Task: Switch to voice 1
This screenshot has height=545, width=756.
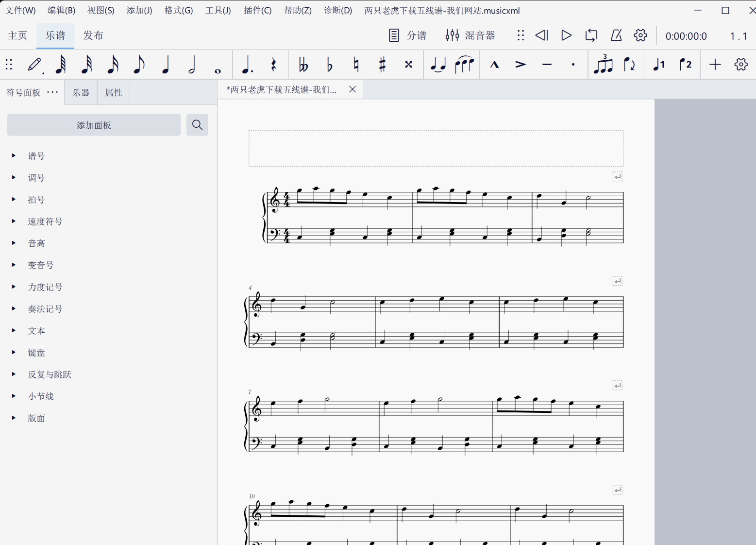Action: click(659, 65)
